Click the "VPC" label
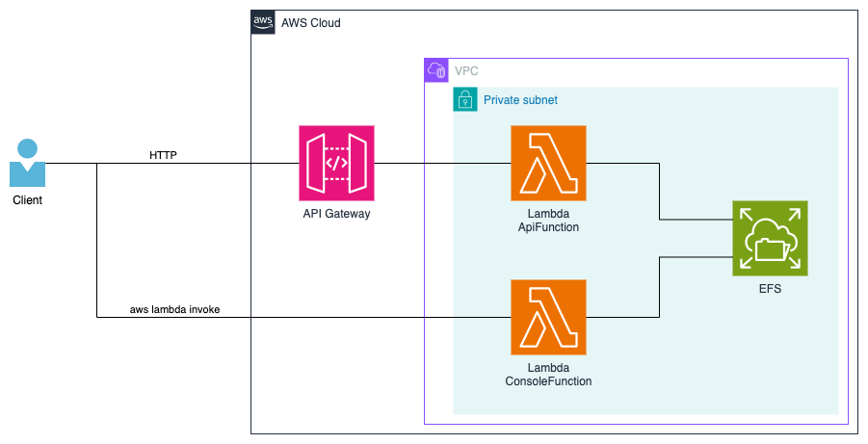 pyautogui.click(x=466, y=71)
